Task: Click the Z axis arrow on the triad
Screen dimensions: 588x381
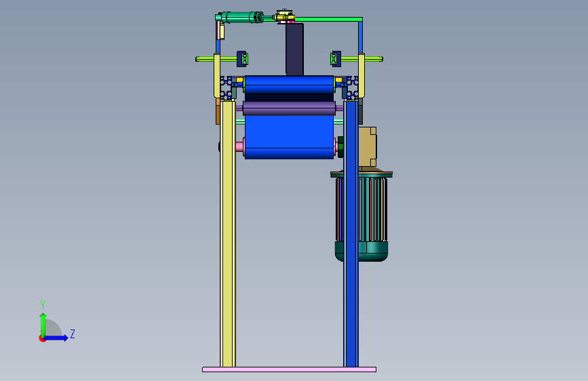Action: click(x=56, y=338)
